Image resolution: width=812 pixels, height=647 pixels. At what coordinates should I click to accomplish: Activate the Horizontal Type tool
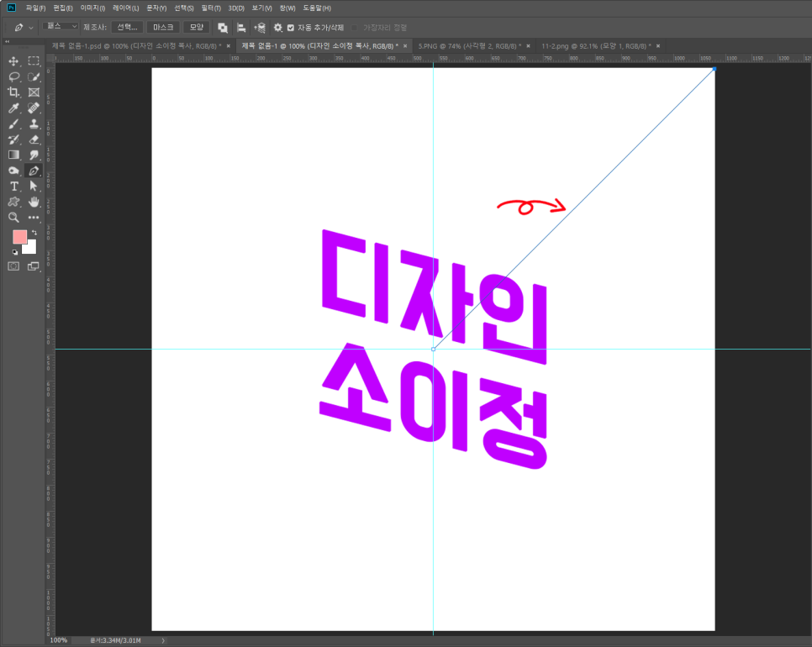click(x=13, y=187)
